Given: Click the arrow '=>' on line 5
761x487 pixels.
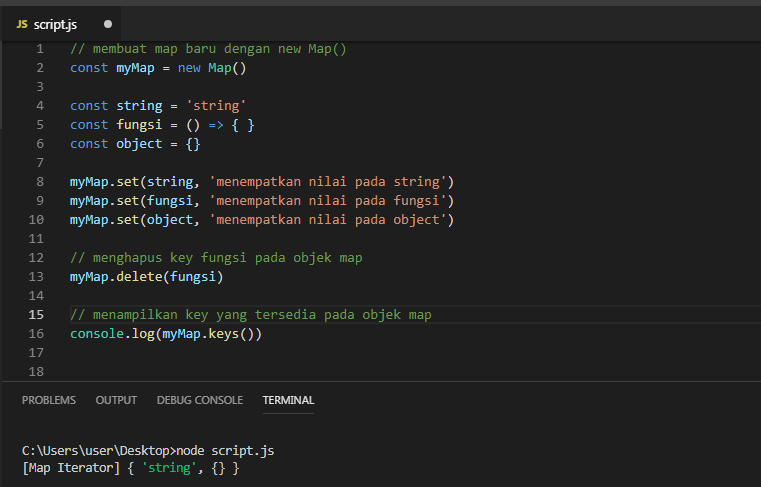Looking at the screenshot, I should 216,125.
